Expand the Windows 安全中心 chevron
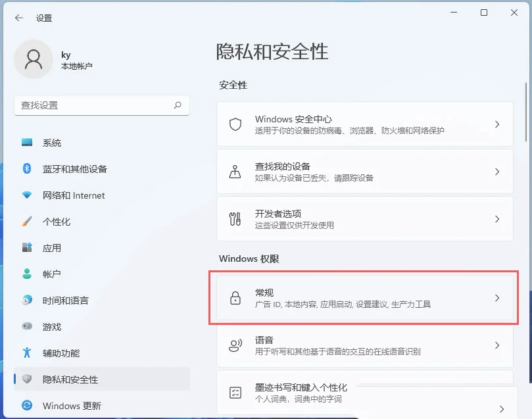The width and height of the screenshot is (532, 419). pyautogui.click(x=497, y=124)
